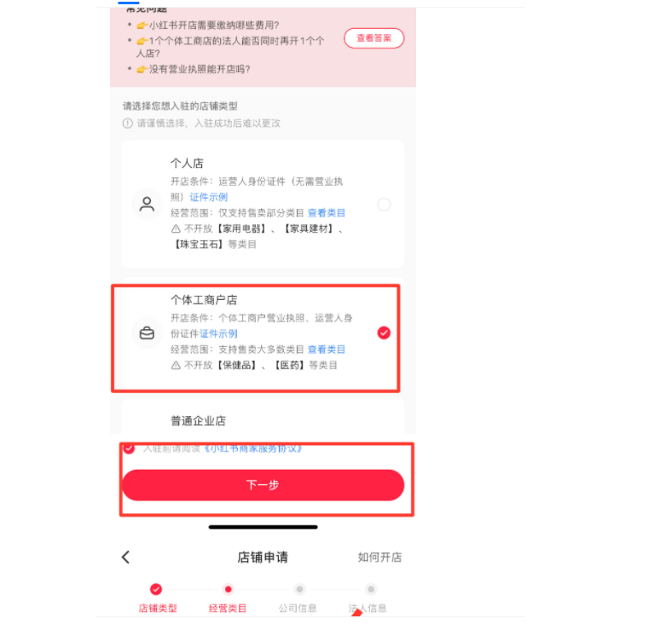Click warning triangle before 不开放【保健品】
Screen dimensions: 672x630
click(176, 365)
